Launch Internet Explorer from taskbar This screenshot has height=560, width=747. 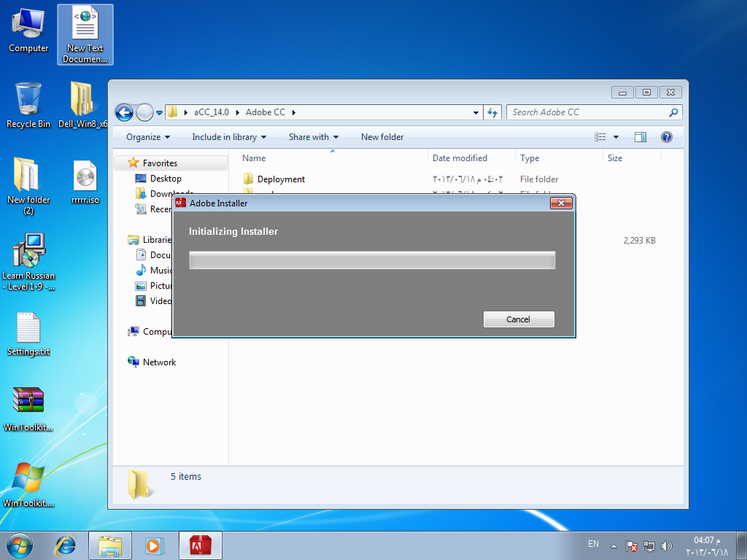pos(65,545)
